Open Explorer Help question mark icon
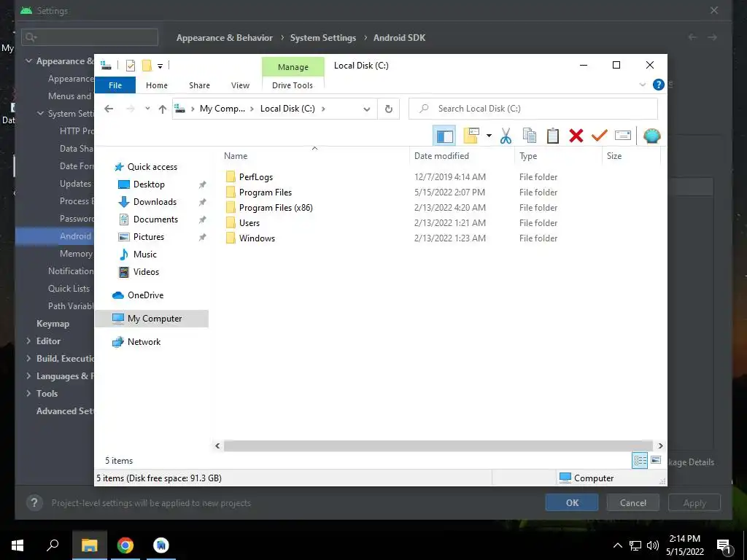 click(x=659, y=85)
